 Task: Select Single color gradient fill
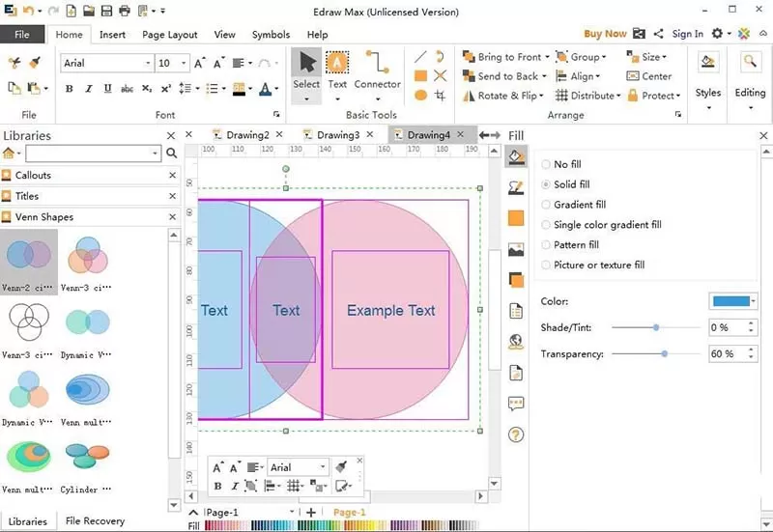[601, 225]
